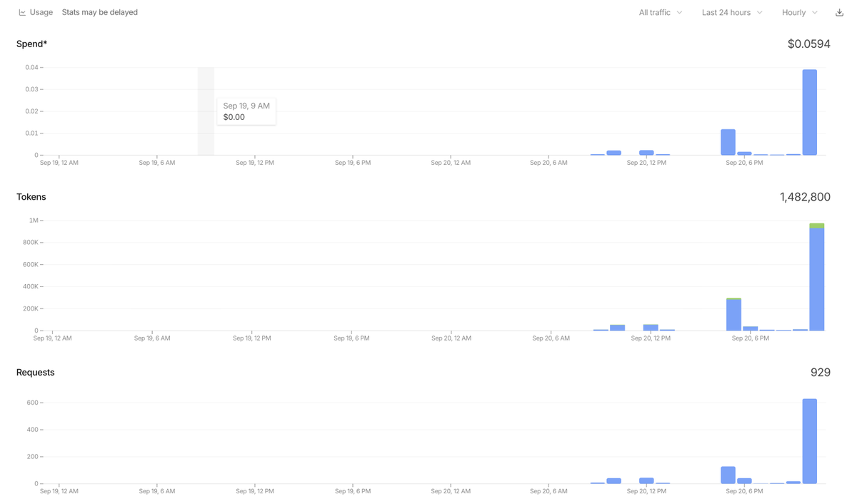Click the 400 label on the Requests axis
857x504 pixels.
pos(32,430)
